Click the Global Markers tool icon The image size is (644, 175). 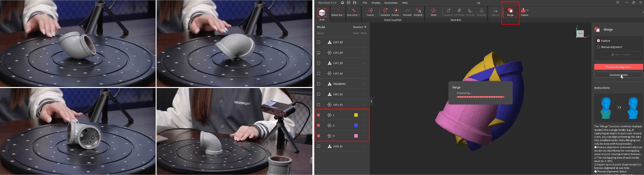point(338,11)
